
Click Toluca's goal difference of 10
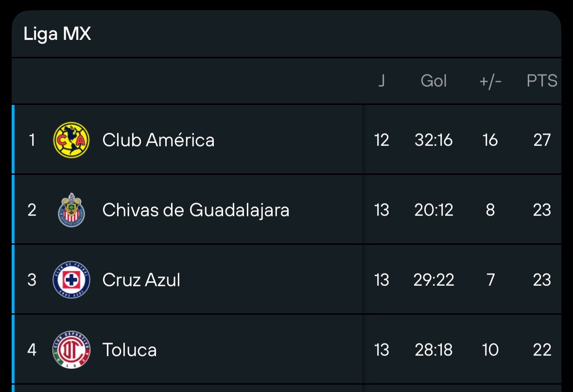[x=490, y=350]
